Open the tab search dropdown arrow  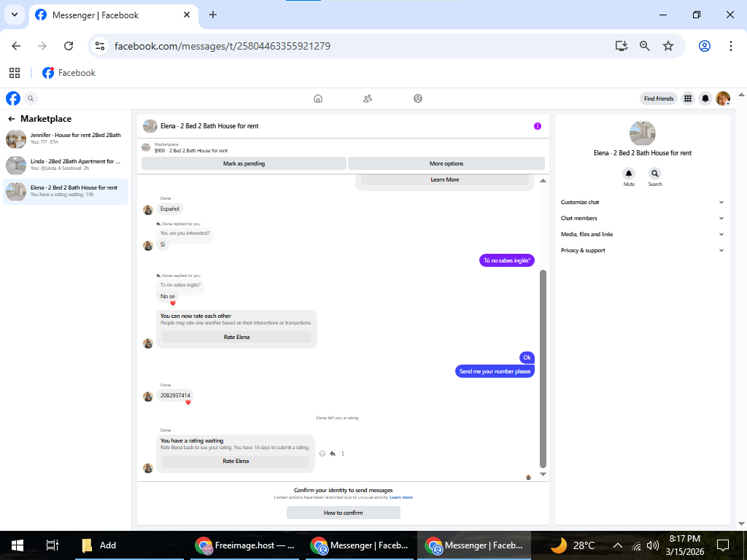15,15
